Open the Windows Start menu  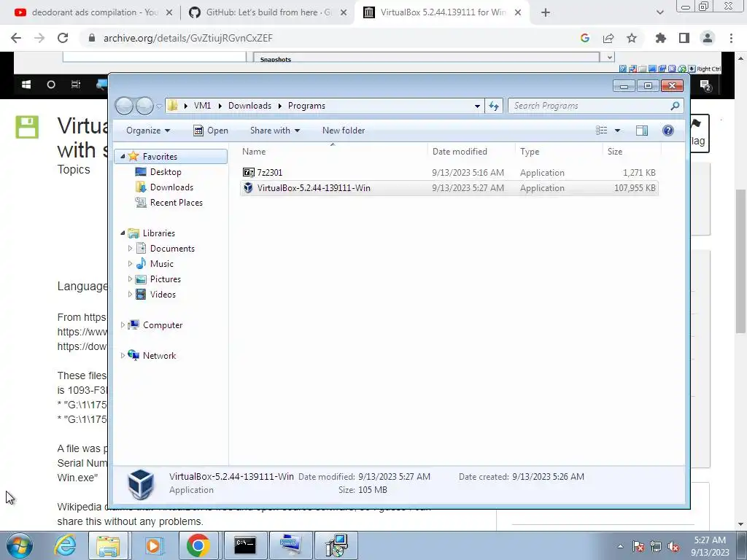pyautogui.click(x=19, y=545)
